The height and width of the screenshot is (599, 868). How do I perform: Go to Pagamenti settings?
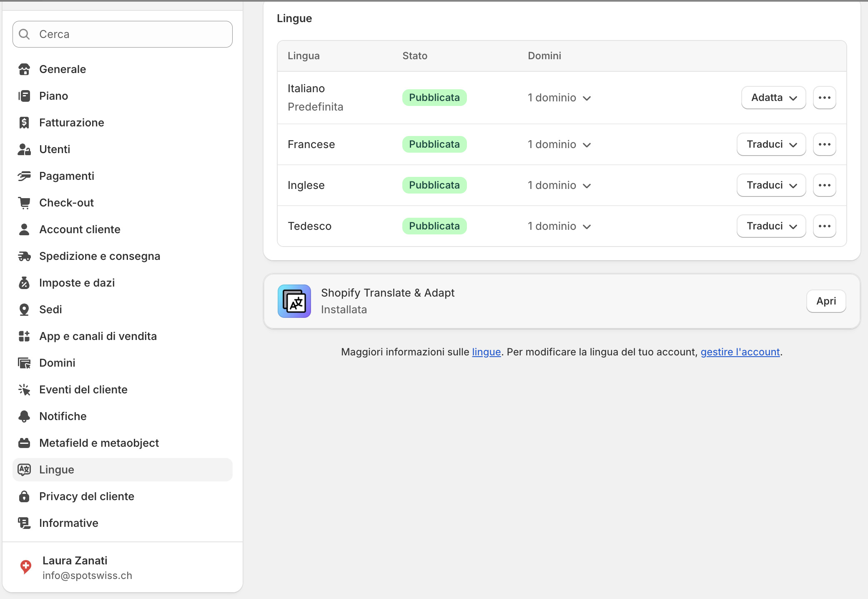pos(67,176)
